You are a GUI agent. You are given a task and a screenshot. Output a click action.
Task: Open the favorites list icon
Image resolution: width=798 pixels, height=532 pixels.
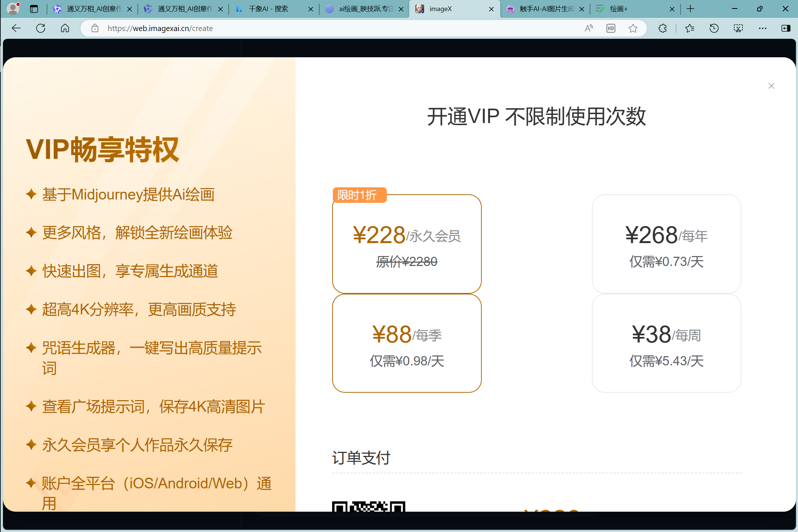pyautogui.click(x=689, y=28)
